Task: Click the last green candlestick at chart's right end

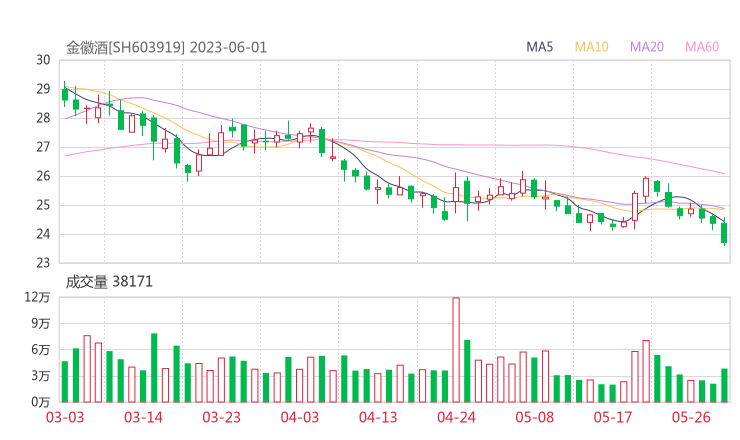Action: pyautogui.click(x=724, y=233)
